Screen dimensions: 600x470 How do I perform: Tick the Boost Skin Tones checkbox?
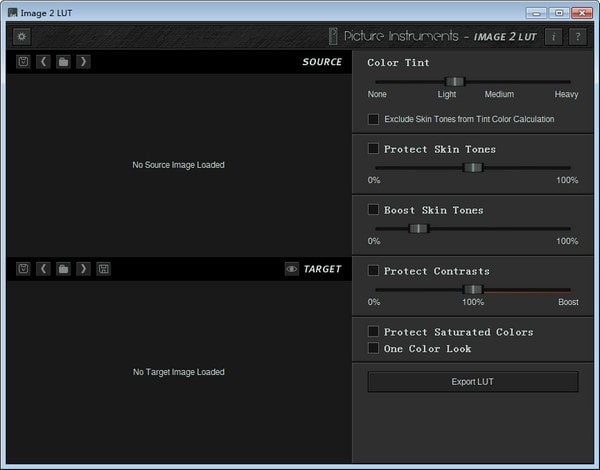(x=374, y=210)
